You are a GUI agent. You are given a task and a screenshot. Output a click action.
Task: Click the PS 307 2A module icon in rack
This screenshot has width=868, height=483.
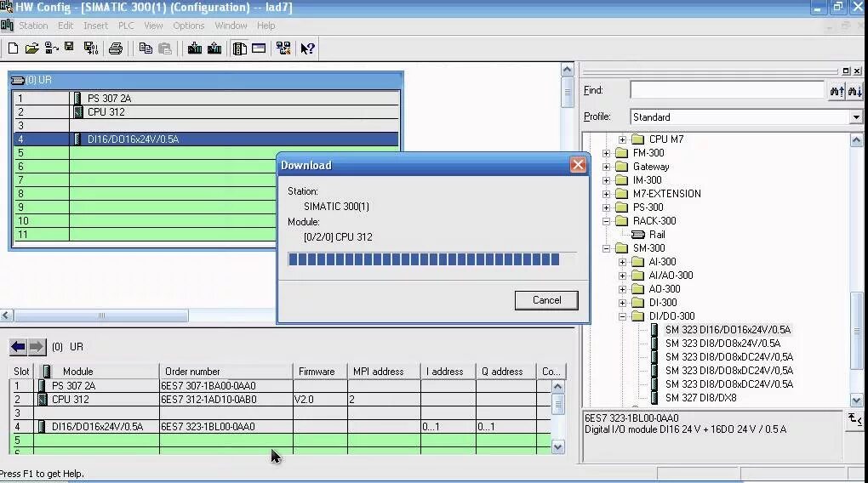77,99
